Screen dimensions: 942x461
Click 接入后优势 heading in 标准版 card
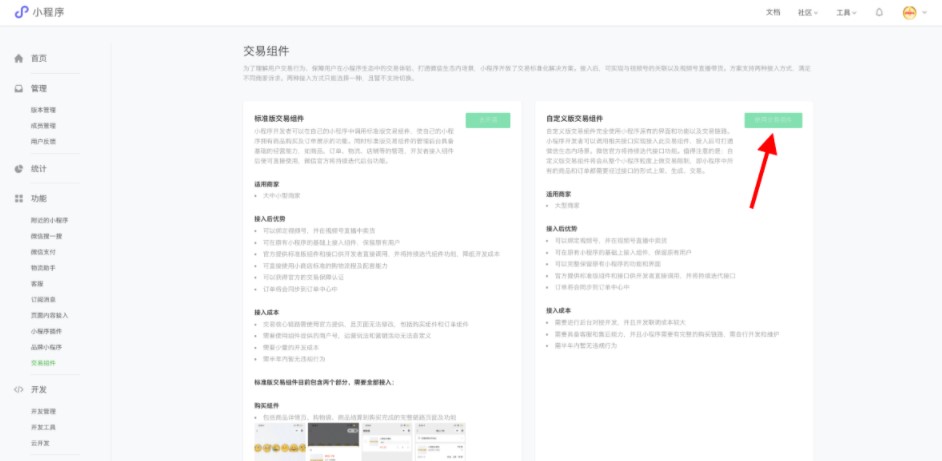[270, 219]
